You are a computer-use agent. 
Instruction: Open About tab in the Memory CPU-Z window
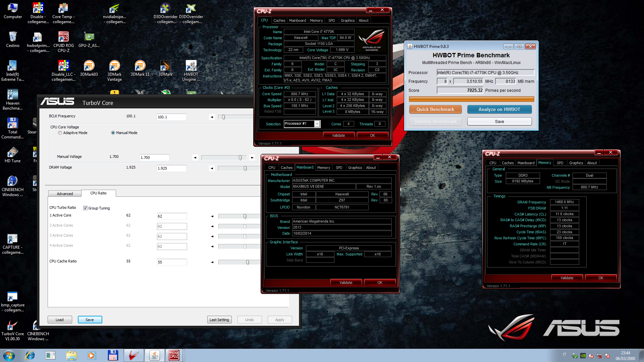[x=592, y=163]
